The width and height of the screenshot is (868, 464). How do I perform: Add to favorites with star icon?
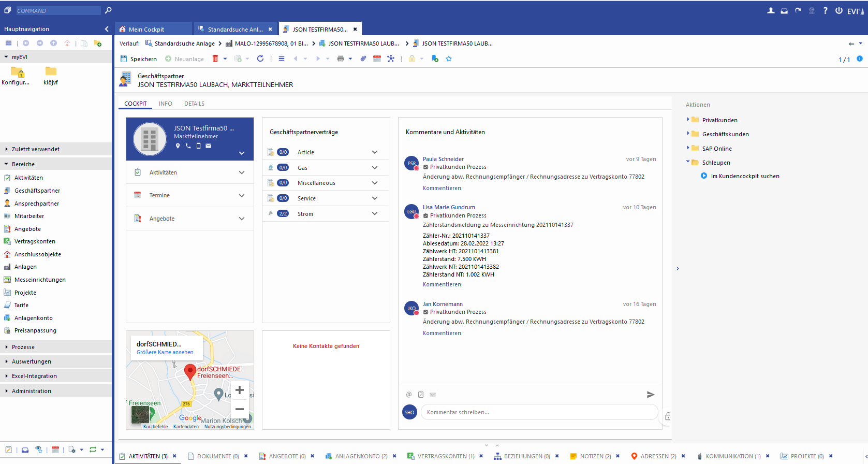[449, 59]
